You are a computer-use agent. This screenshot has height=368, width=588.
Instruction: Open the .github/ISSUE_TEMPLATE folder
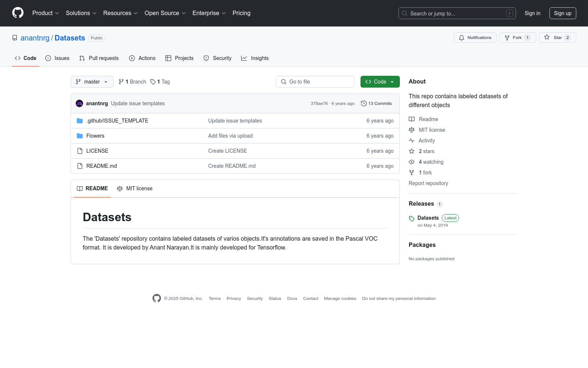[x=117, y=121]
